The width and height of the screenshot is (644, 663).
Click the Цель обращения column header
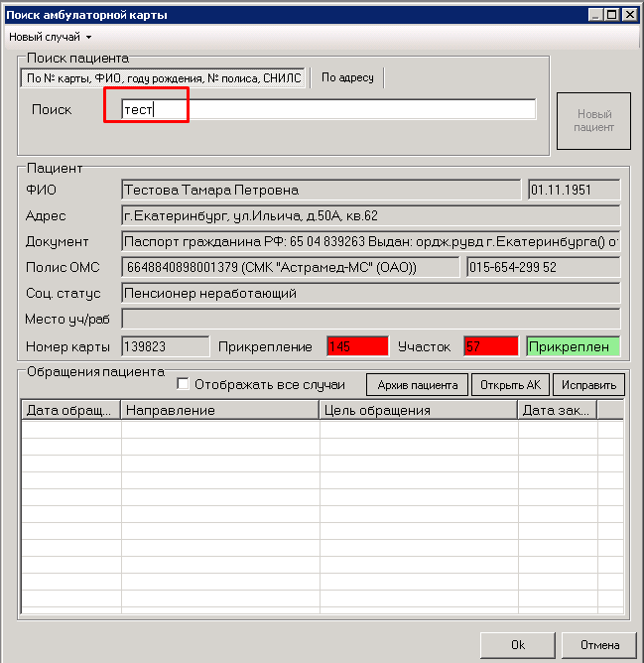418,410
